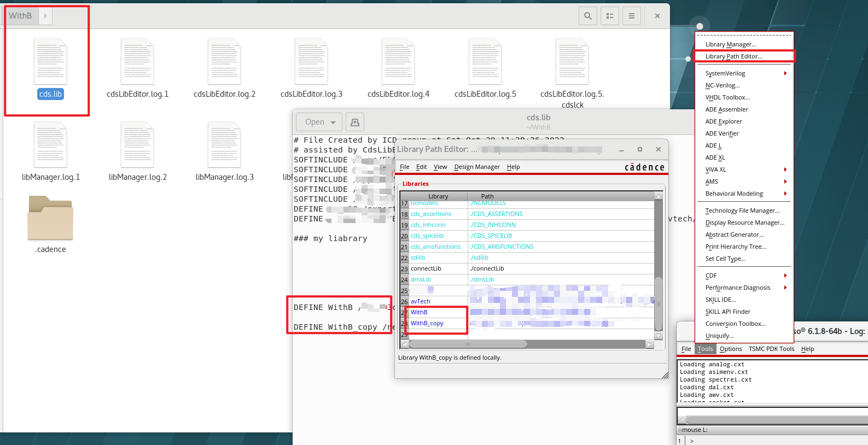This screenshot has width=868, height=445.
Task: Open SKILL IDE... from Tools menu
Action: (x=744, y=300)
